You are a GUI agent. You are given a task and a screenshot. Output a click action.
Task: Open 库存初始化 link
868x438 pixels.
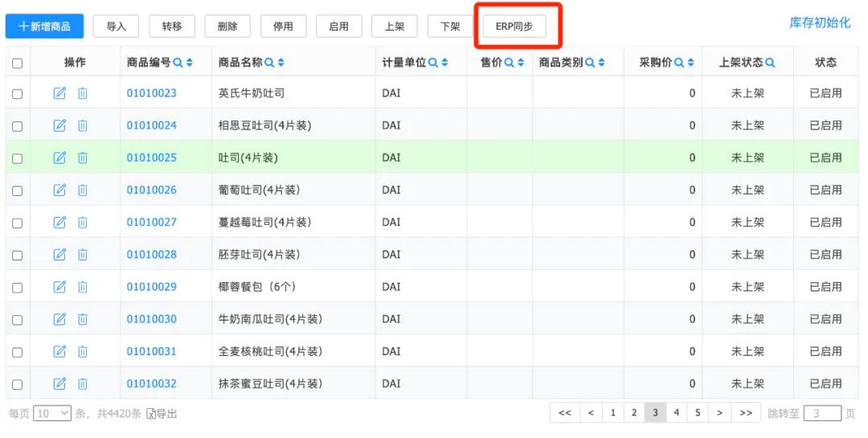[820, 23]
